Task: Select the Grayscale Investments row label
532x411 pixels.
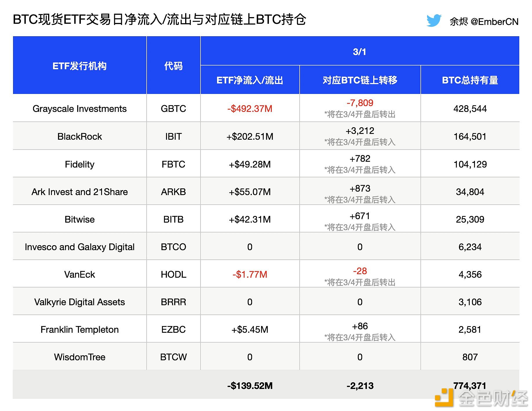Action: pos(79,109)
